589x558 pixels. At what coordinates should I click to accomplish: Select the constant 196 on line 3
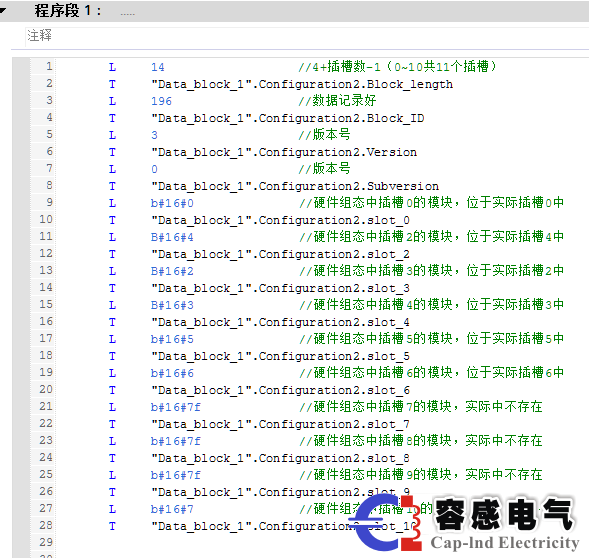(x=161, y=101)
